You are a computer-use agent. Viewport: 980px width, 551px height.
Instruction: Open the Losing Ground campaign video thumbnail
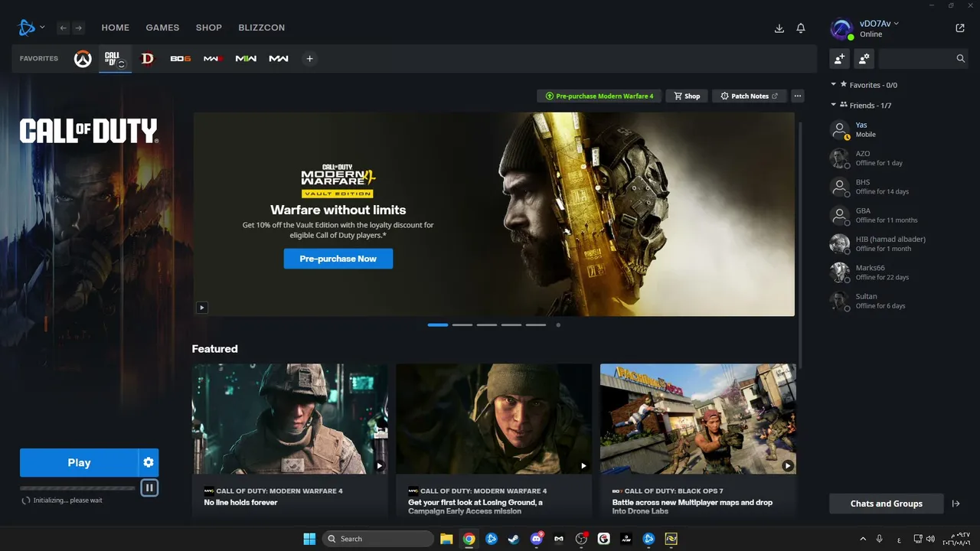[x=494, y=419]
